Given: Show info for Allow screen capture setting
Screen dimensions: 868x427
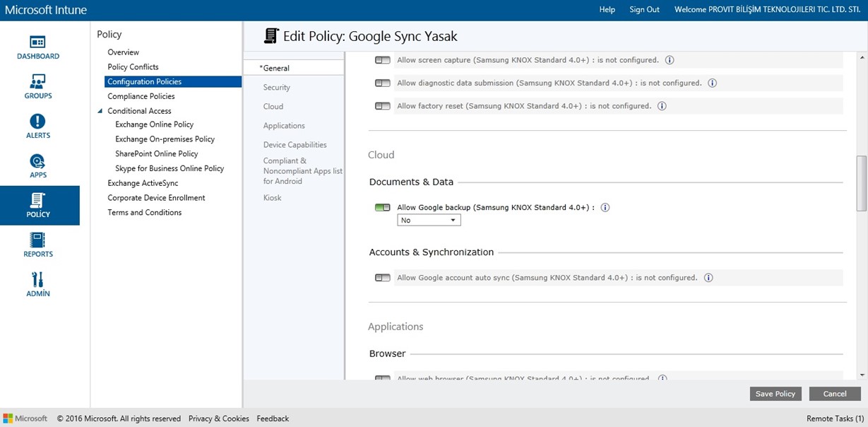Looking at the screenshot, I should [x=670, y=60].
